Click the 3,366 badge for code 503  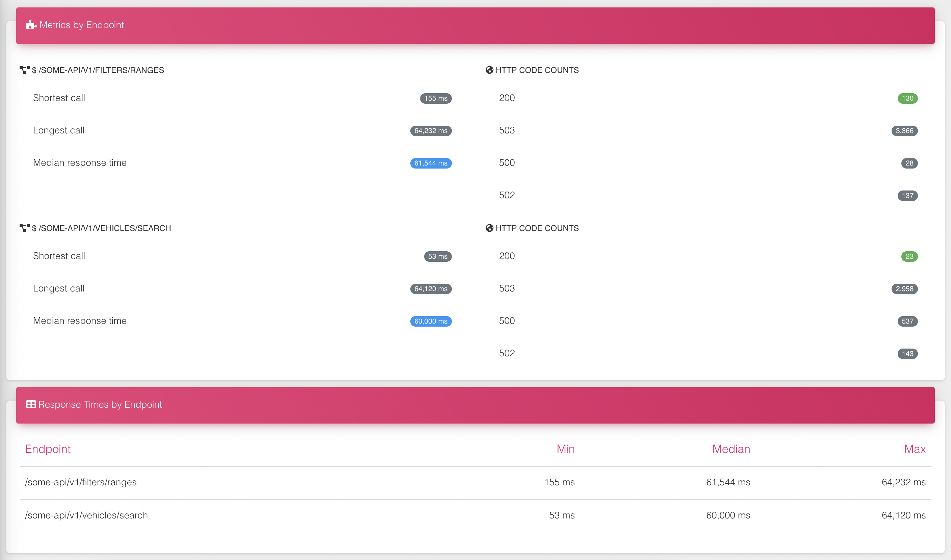904,131
